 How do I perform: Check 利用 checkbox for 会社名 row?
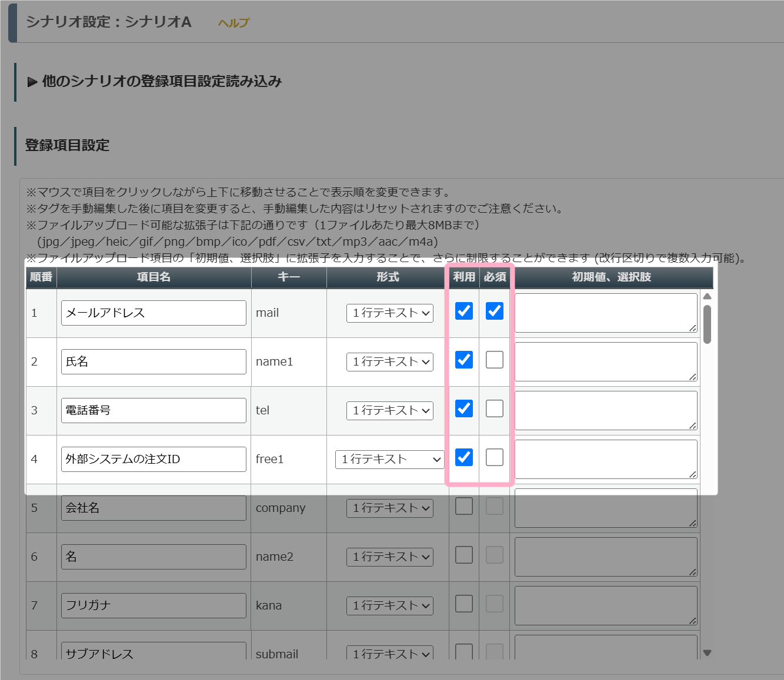(x=464, y=506)
